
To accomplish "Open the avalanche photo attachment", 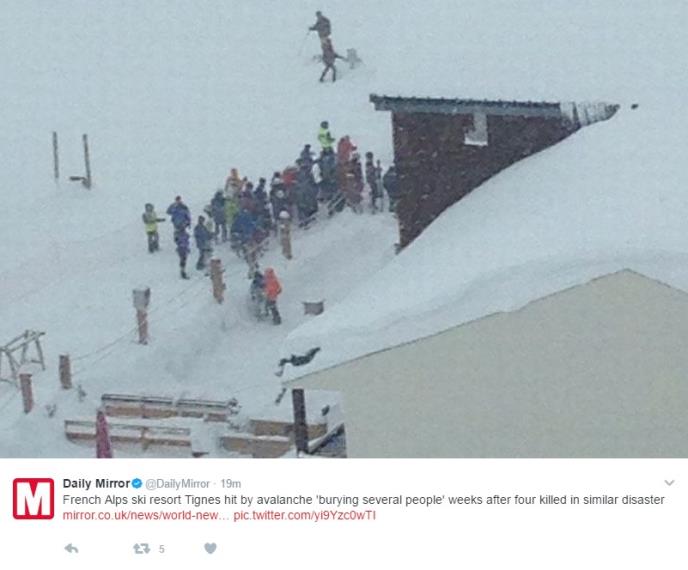I will (x=344, y=229).
